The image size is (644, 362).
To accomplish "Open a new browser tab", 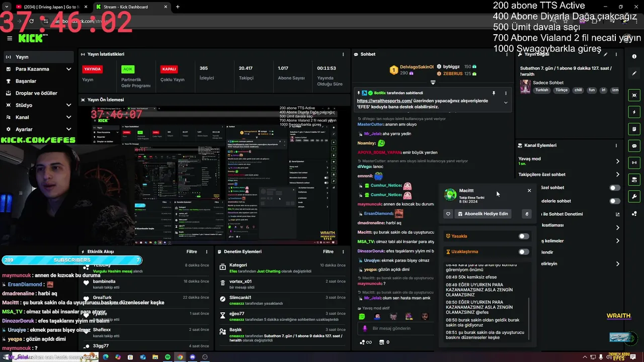I will (178, 7).
